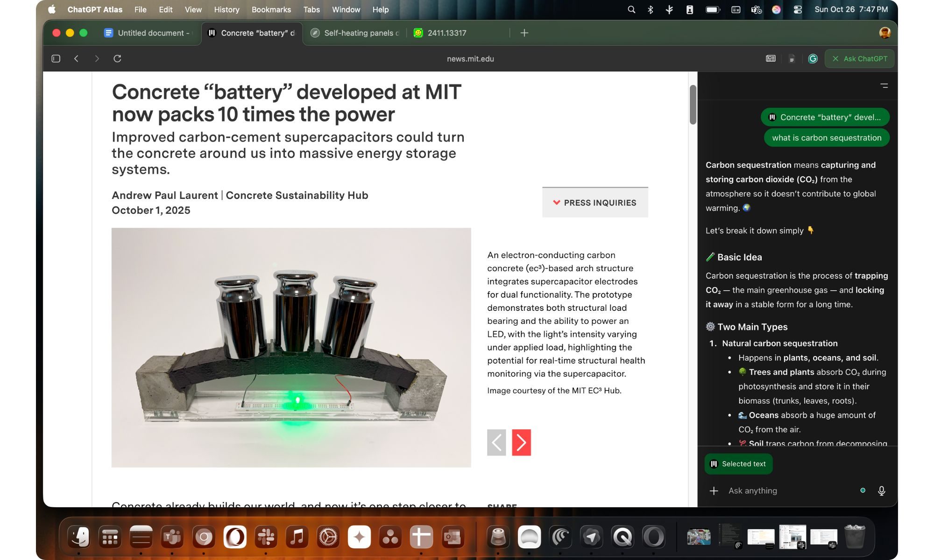The height and width of the screenshot is (560, 934).
Task: Click the article headline about the concrete battery
Action: (x=286, y=103)
